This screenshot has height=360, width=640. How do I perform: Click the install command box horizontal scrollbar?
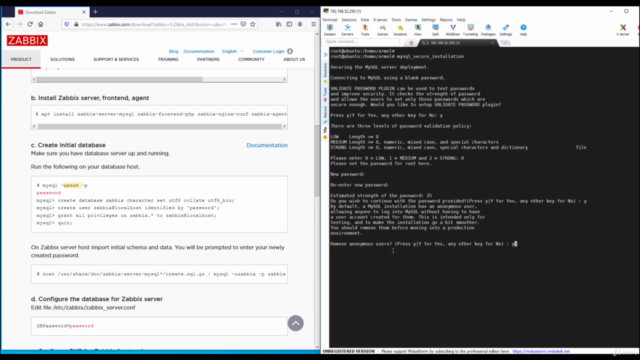159,127
